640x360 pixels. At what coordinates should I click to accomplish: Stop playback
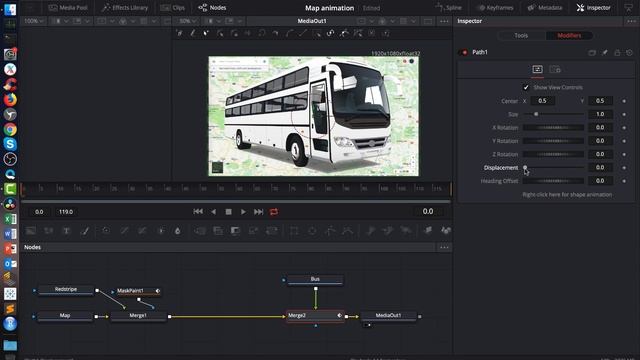tap(229, 211)
